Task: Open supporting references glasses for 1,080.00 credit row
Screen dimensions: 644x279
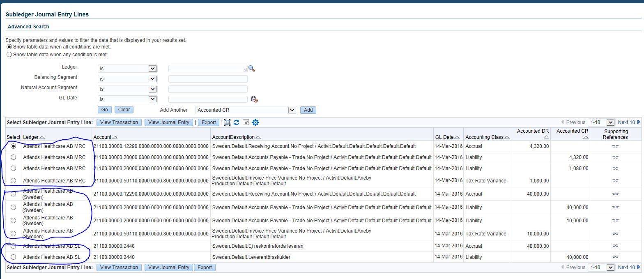Action: click(615, 168)
